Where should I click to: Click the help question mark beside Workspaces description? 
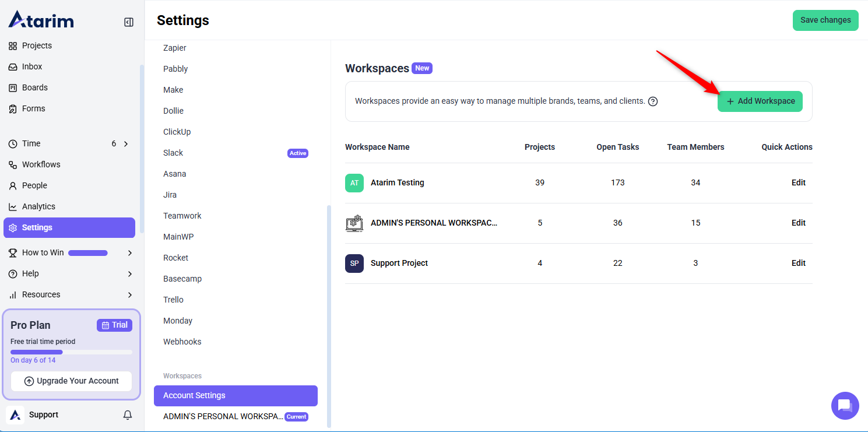click(x=653, y=101)
